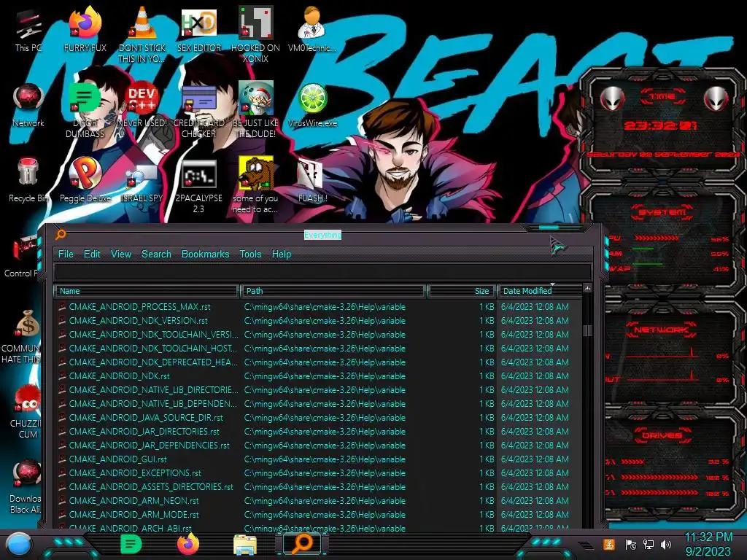Click scrollbar up arrow in results list
The image size is (747, 560).
pos(587,289)
